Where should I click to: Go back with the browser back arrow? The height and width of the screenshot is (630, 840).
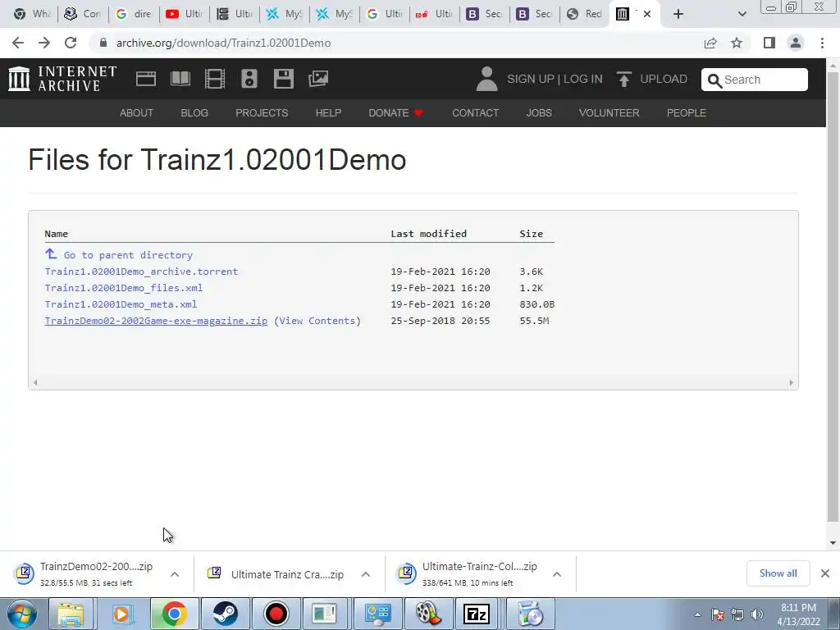click(x=18, y=43)
